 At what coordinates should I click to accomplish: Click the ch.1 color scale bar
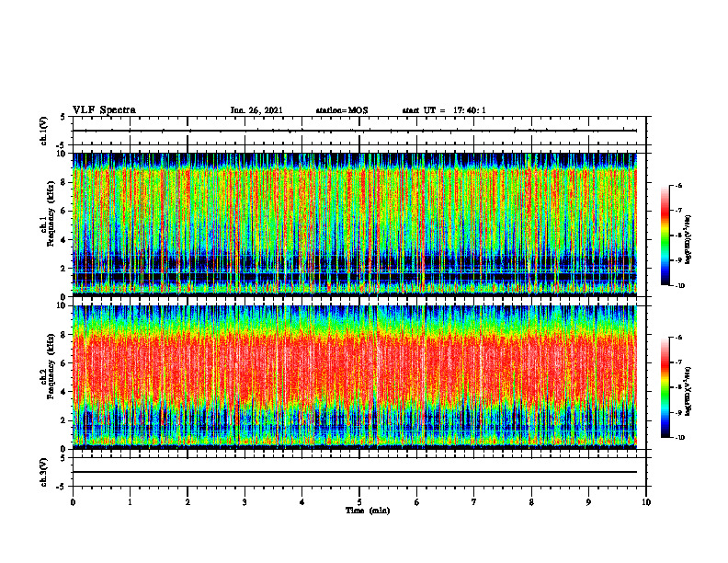tap(665, 236)
